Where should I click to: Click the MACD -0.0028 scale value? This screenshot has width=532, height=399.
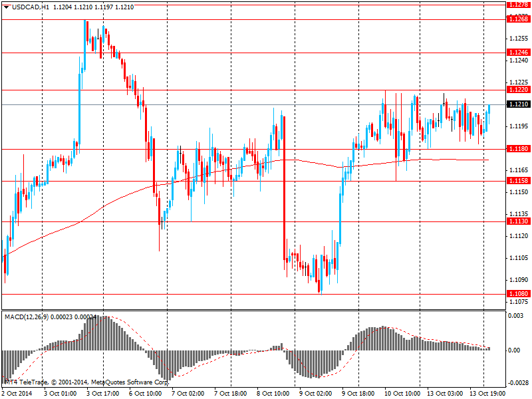[517, 384]
